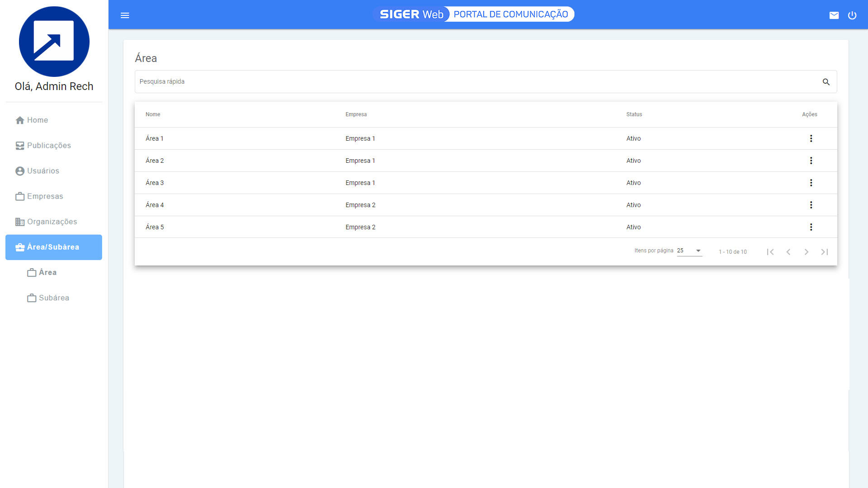Collapse the sidebar with the menu toggle
Viewport: 868px width, 488px height.
[125, 15]
